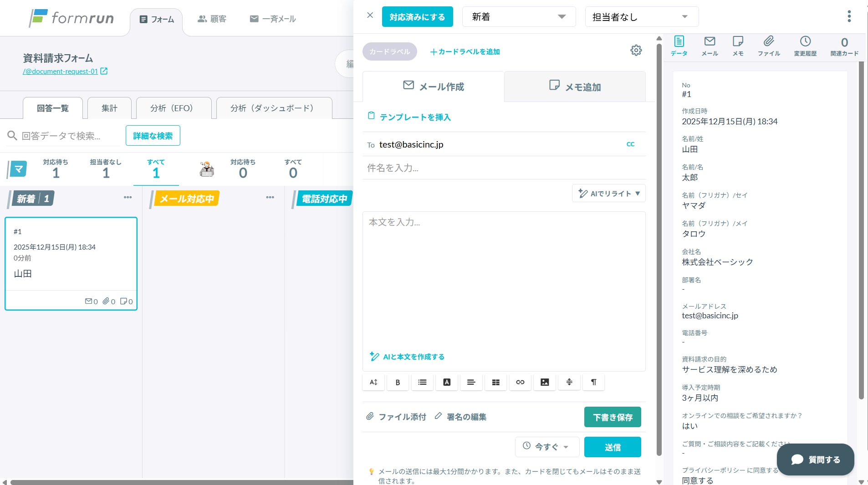868x485 pixels.
Task: Save a draft with 下書き保存
Action: click(612, 417)
